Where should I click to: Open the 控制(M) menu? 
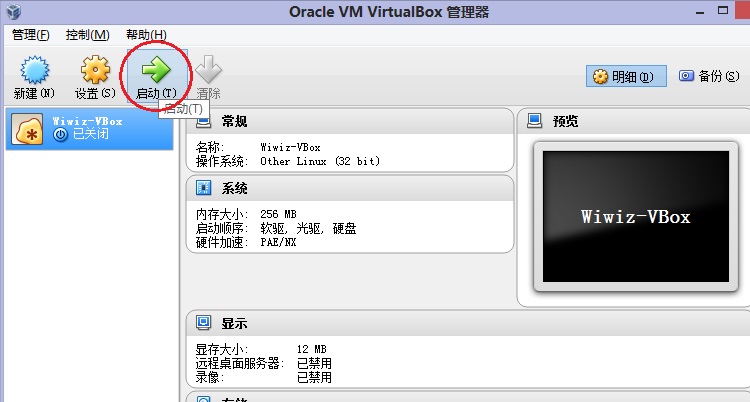coord(88,35)
